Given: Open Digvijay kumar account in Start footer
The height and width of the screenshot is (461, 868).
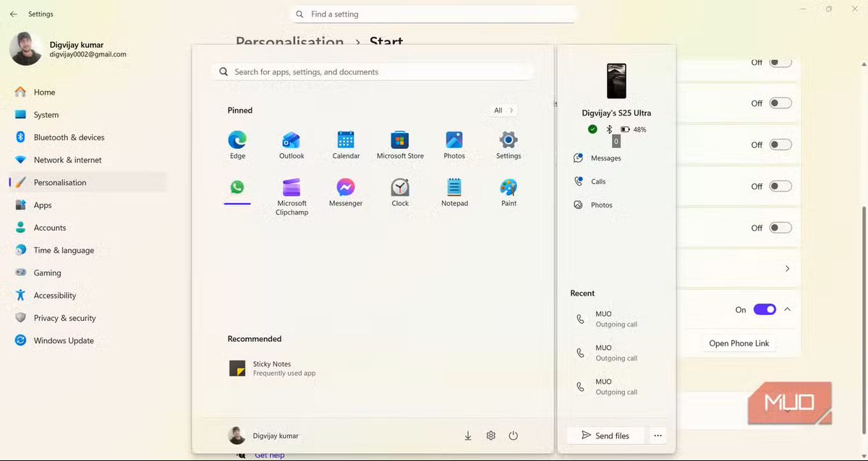Looking at the screenshot, I should [x=263, y=436].
